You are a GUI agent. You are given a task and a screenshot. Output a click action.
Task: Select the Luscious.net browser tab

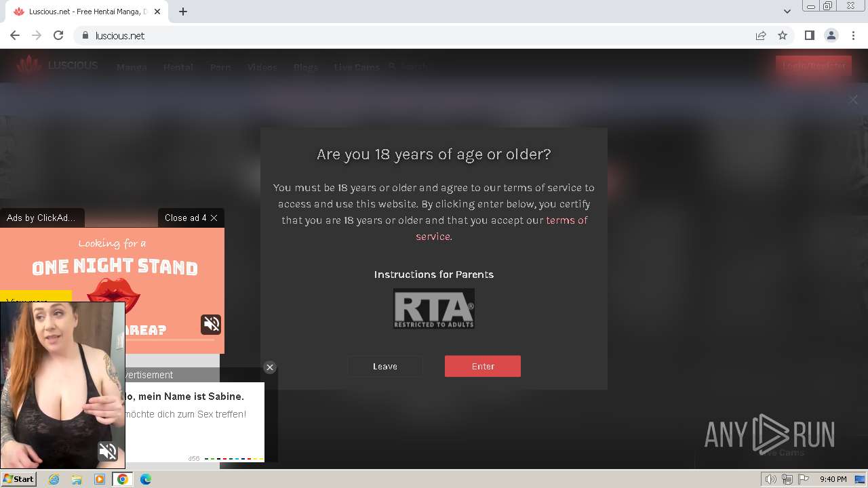click(x=87, y=12)
